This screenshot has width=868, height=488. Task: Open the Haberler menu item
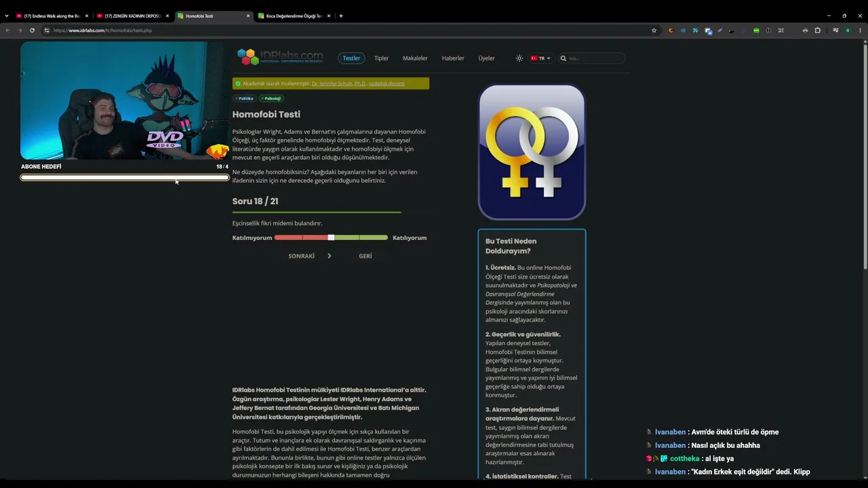click(453, 58)
